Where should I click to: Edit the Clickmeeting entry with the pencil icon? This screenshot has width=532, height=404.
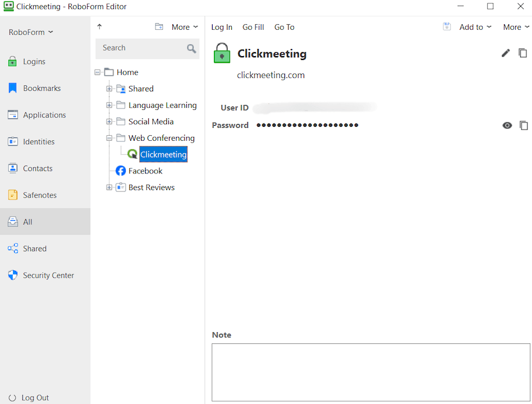pos(505,52)
